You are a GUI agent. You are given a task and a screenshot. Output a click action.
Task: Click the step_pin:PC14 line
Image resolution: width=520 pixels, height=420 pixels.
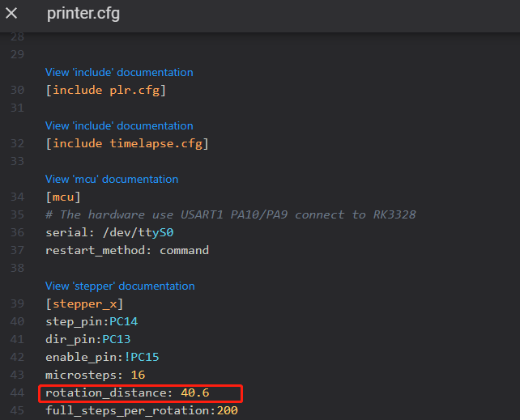tap(92, 321)
